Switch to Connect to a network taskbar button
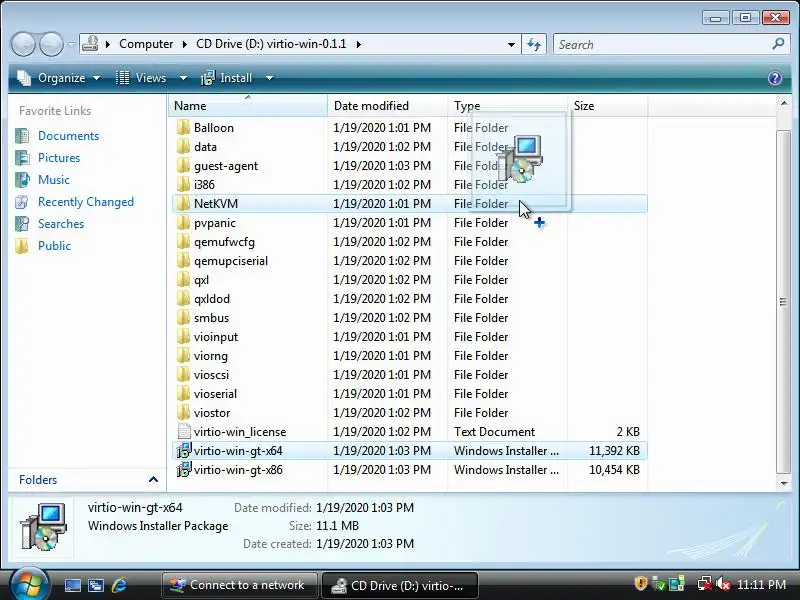Viewport: 800px width, 600px height. [x=239, y=585]
